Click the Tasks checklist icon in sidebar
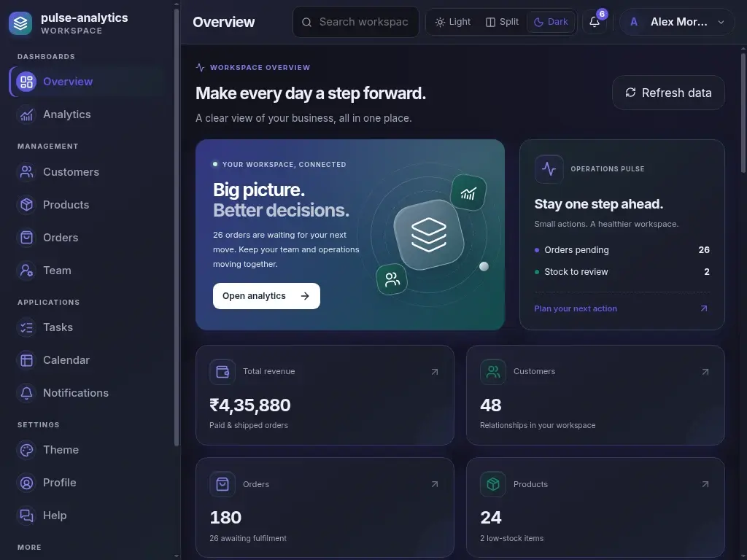 click(x=27, y=327)
